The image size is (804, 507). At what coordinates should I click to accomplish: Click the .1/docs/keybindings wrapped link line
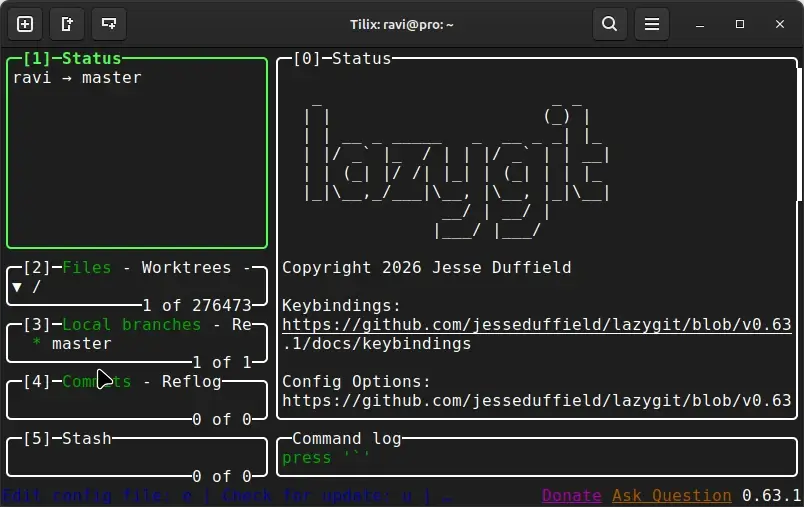(376, 343)
